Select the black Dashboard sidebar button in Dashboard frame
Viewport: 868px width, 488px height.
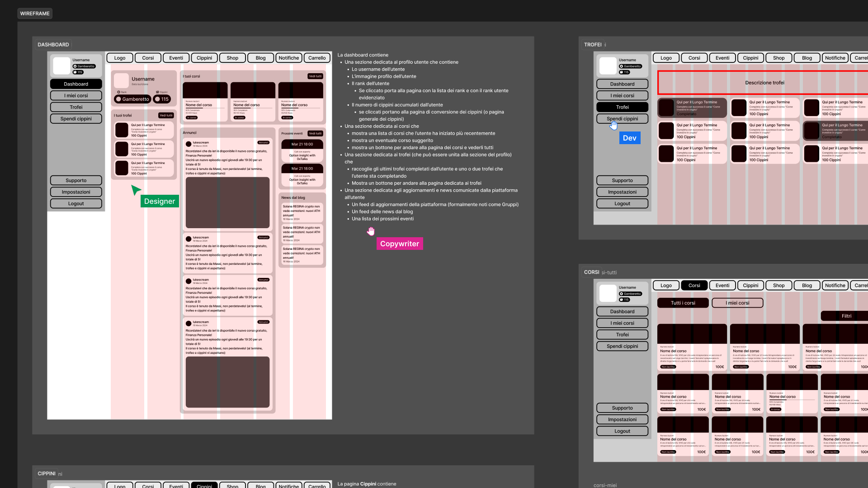76,84
